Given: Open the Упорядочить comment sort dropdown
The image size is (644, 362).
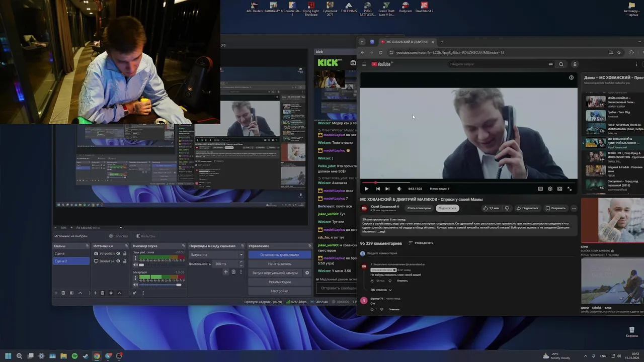Looking at the screenshot, I should pos(421,243).
